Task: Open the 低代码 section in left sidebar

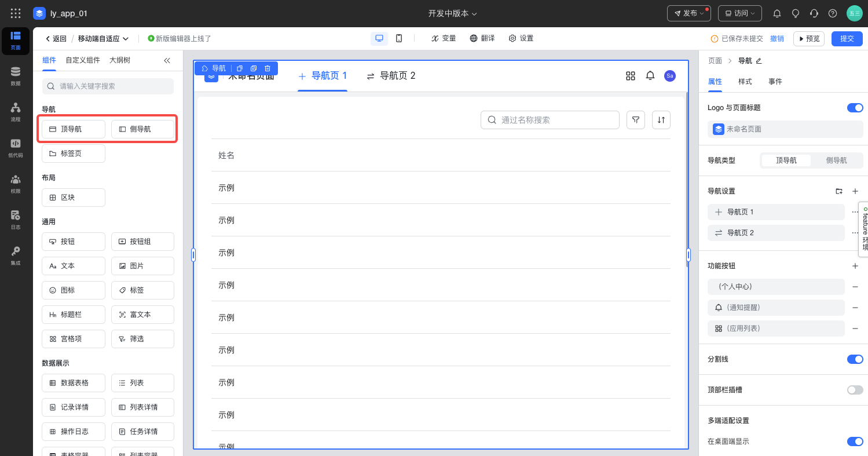Action: point(16,148)
